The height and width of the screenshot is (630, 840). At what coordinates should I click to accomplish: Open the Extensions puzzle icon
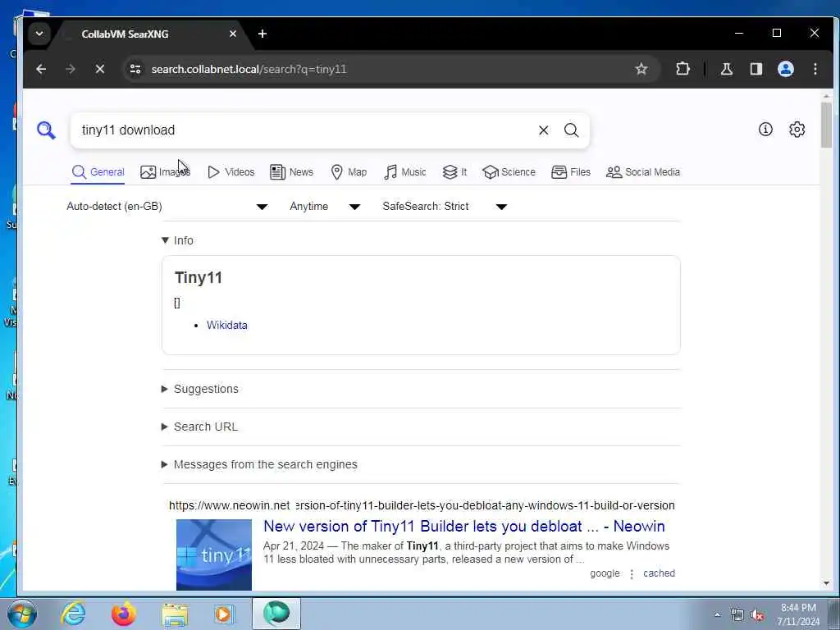click(682, 69)
